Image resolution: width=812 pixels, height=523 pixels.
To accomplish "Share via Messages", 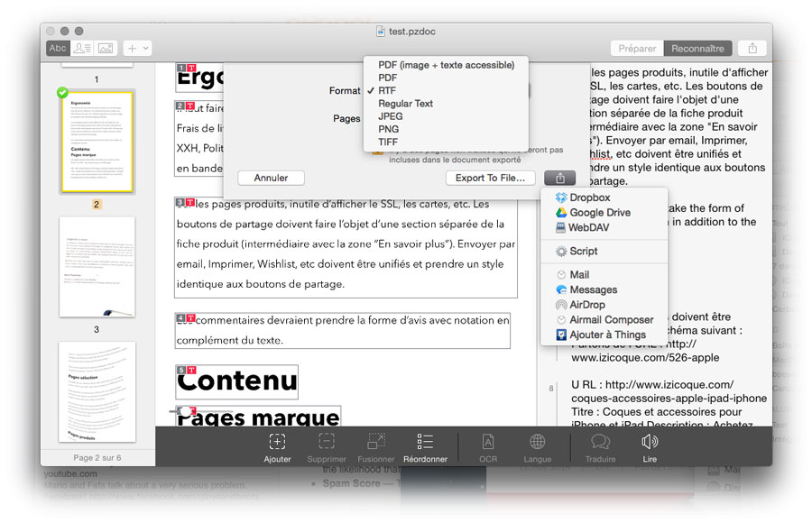I will pos(604,289).
